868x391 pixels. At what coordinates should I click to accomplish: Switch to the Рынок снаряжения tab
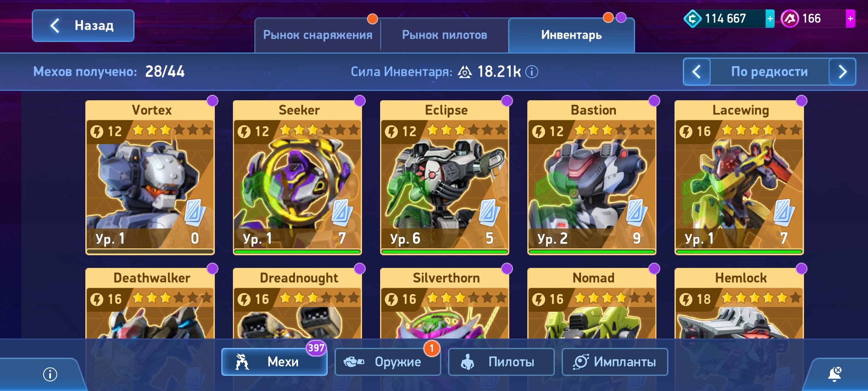(318, 35)
